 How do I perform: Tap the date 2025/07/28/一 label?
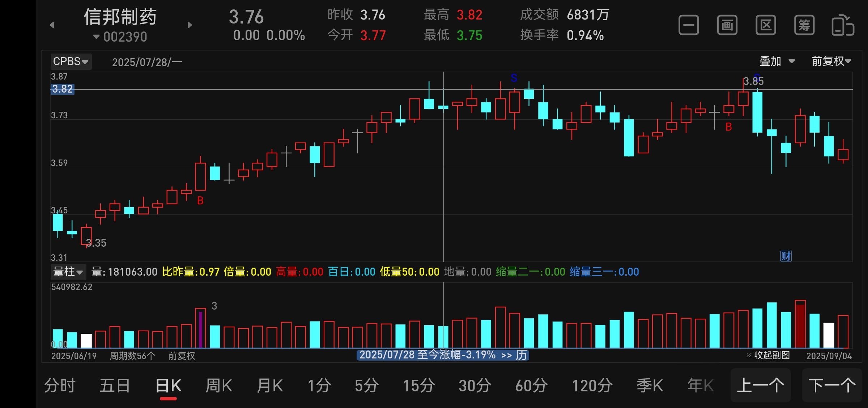(x=147, y=62)
